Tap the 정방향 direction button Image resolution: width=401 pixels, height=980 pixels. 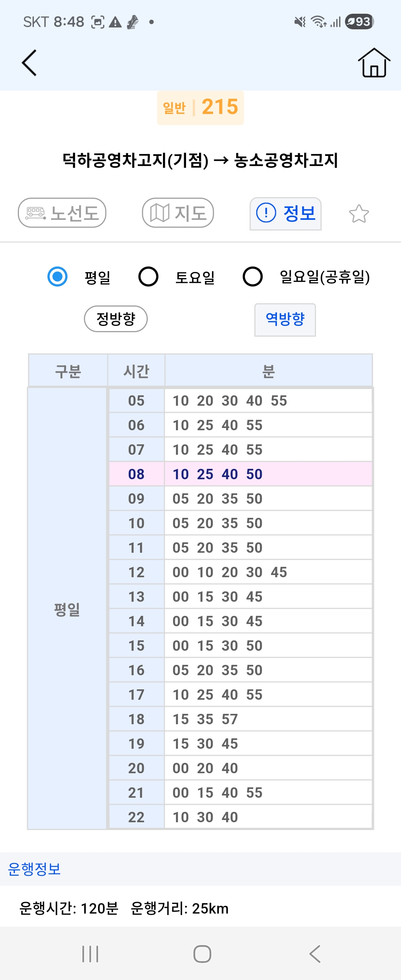(115, 319)
